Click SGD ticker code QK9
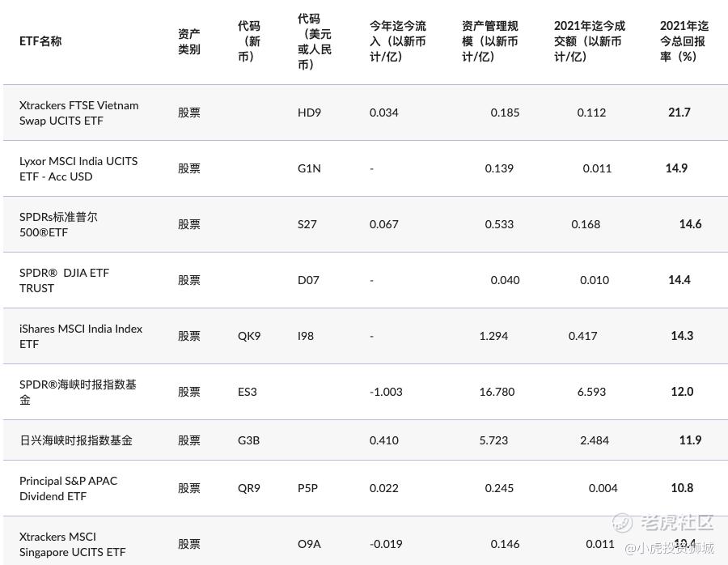This screenshot has width=728, height=565. pyautogui.click(x=249, y=336)
